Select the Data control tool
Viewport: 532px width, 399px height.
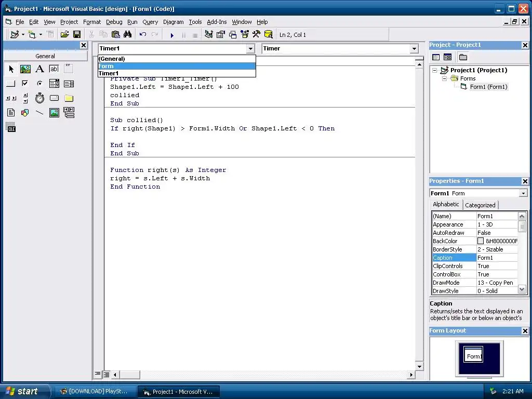69,113
